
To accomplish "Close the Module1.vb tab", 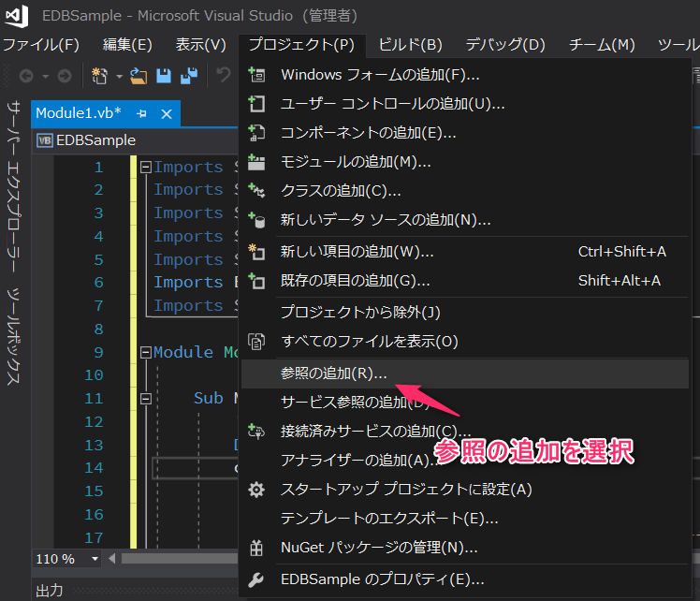I will [x=167, y=113].
